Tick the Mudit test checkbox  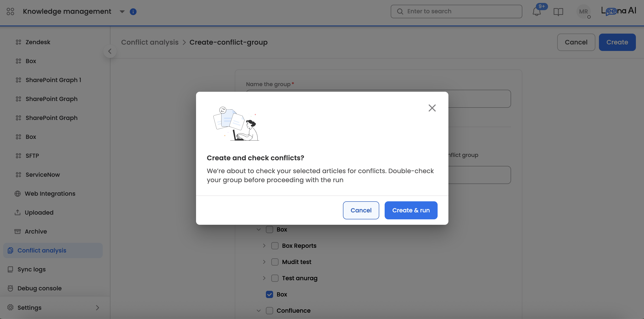click(275, 262)
